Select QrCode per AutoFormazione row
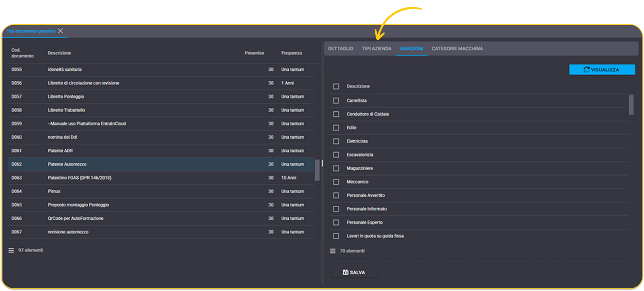 (x=161, y=218)
